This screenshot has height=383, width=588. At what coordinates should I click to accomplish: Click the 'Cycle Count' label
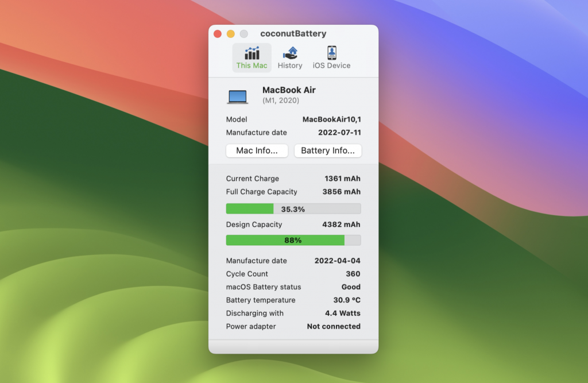click(x=247, y=274)
